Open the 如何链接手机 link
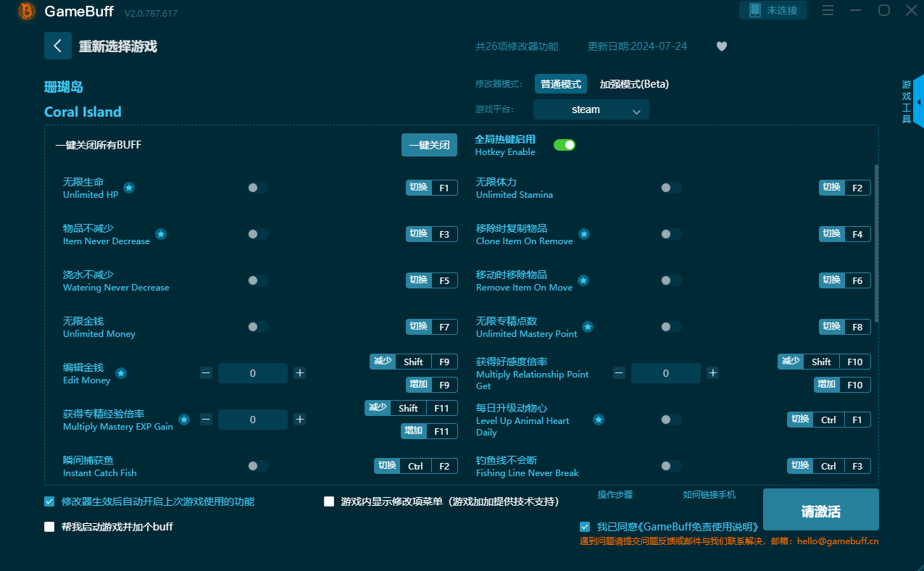Viewport: 924px width, 571px height. pos(709,494)
